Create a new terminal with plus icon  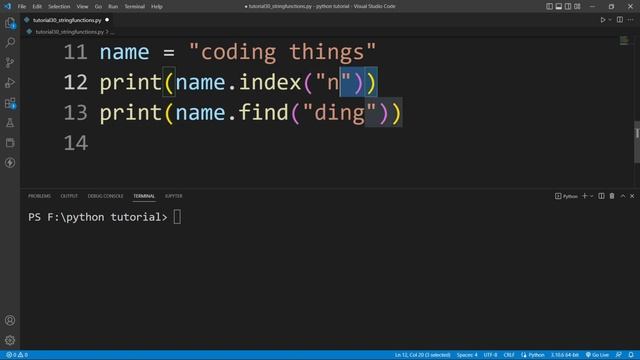click(584, 196)
